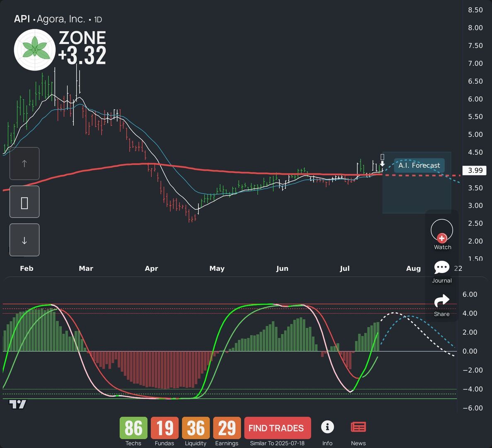Click the 6.00 price axis label on main chart

point(475,99)
